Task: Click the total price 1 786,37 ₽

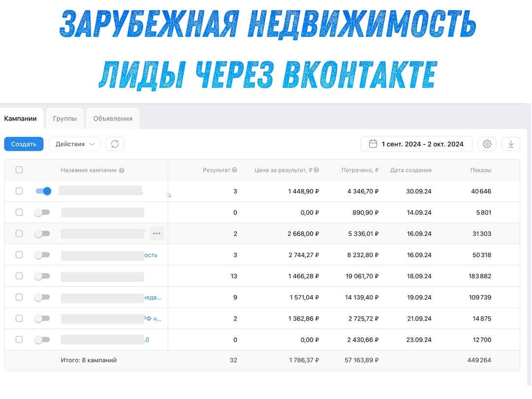Action: (x=304, y=360)
